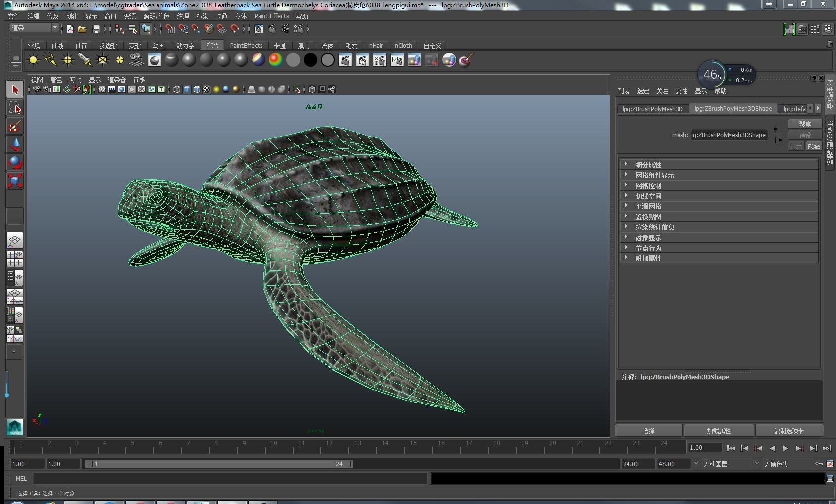836x504 pixels.
Task: Select the lpg:ZBrushPolyMesh3D attribute tab
Action: coord(652,109)
